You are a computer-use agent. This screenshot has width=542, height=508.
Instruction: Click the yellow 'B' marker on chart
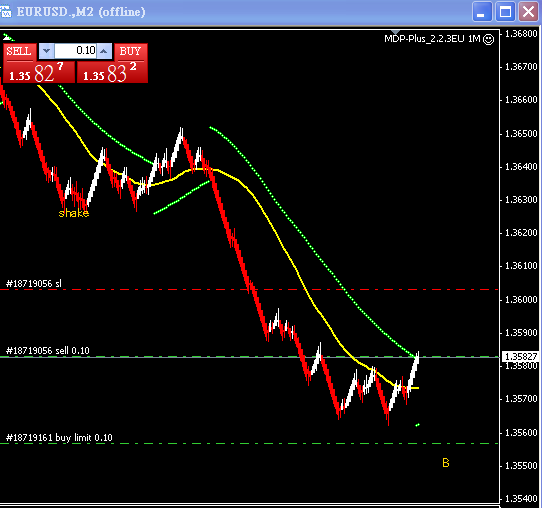[x=446, y=463]
